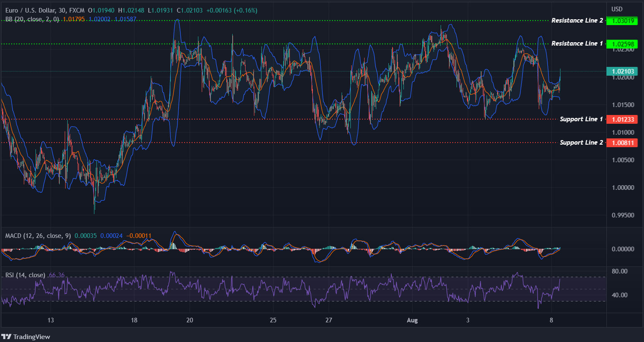644x342 pixels.
Task: Select the Support Line 1 label
Action: pos(581,119)
